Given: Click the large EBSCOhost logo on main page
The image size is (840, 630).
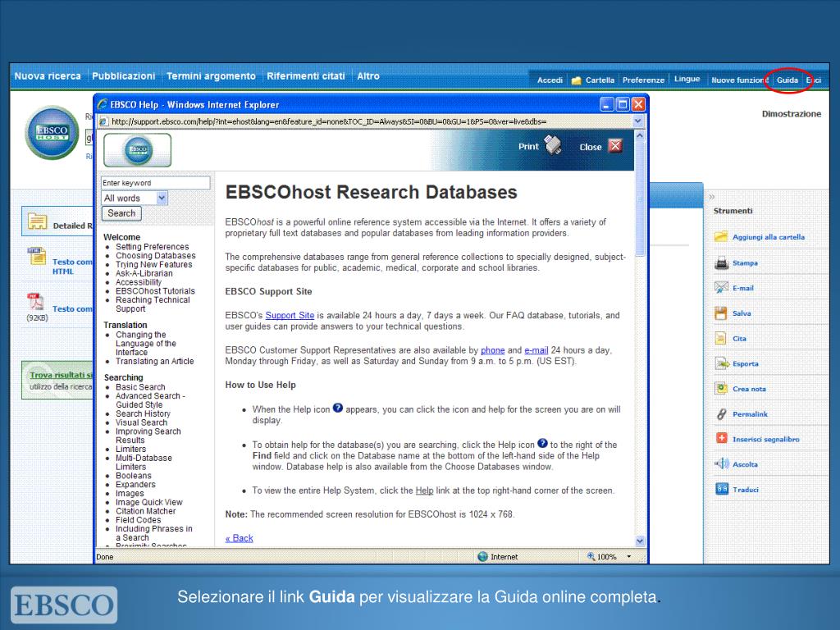Looking at the screenshot, I should pyautogui.click(x=52, y=132).
